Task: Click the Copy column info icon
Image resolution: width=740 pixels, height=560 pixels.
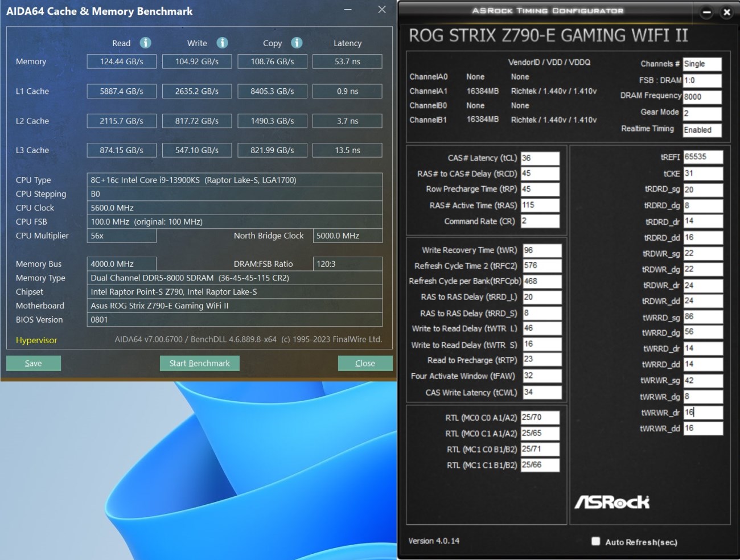Action: (297, 43)
